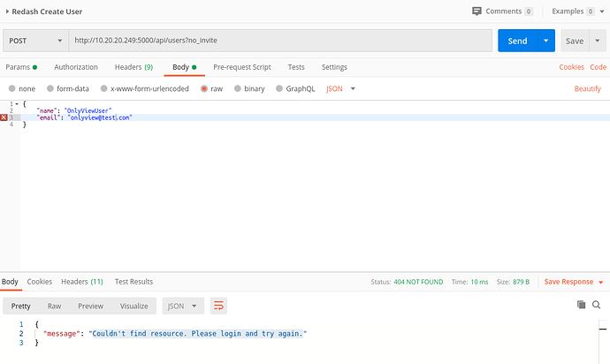Click the 879 B response size
Screen dimensions: 610x364
pos(521,282)
